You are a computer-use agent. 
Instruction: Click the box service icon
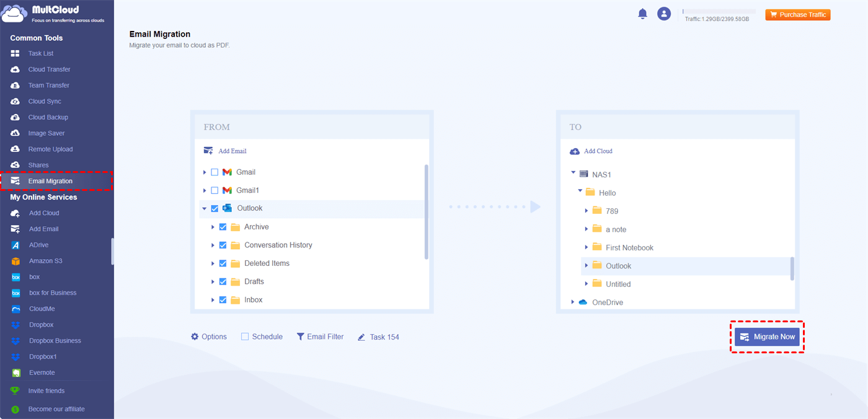coord(15,277)
